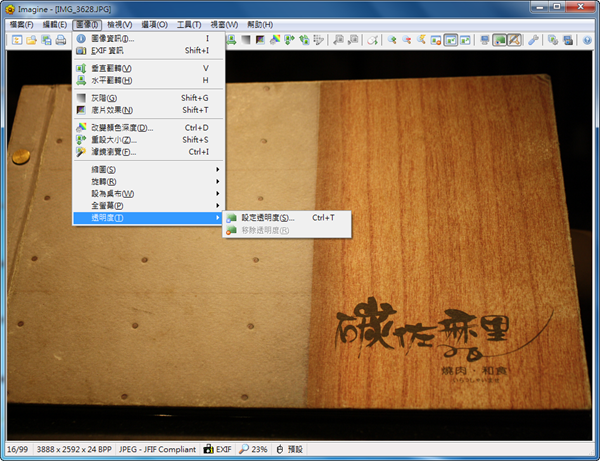Choose 改變顏色深度(D)... menu entry

(148, 128)
